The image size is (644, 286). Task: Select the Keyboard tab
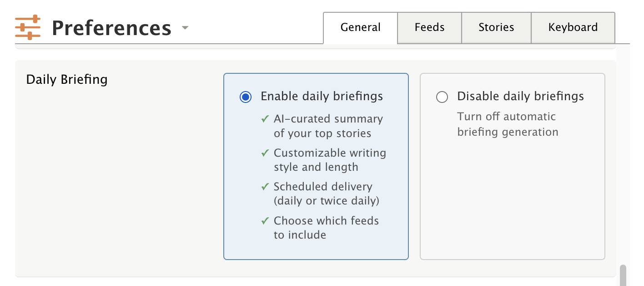pos(573,28)
